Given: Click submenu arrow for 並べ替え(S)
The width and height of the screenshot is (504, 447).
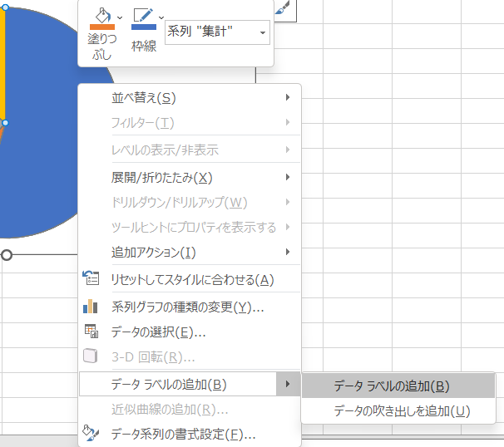Looking at the screenshot, I should (x=288, y=97).
